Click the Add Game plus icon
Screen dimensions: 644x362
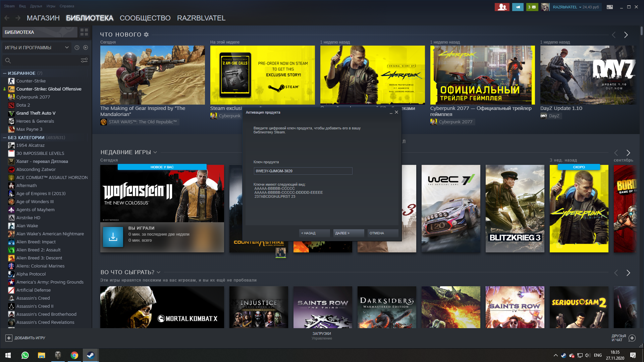pyautogui.click(x=9, y=338)
